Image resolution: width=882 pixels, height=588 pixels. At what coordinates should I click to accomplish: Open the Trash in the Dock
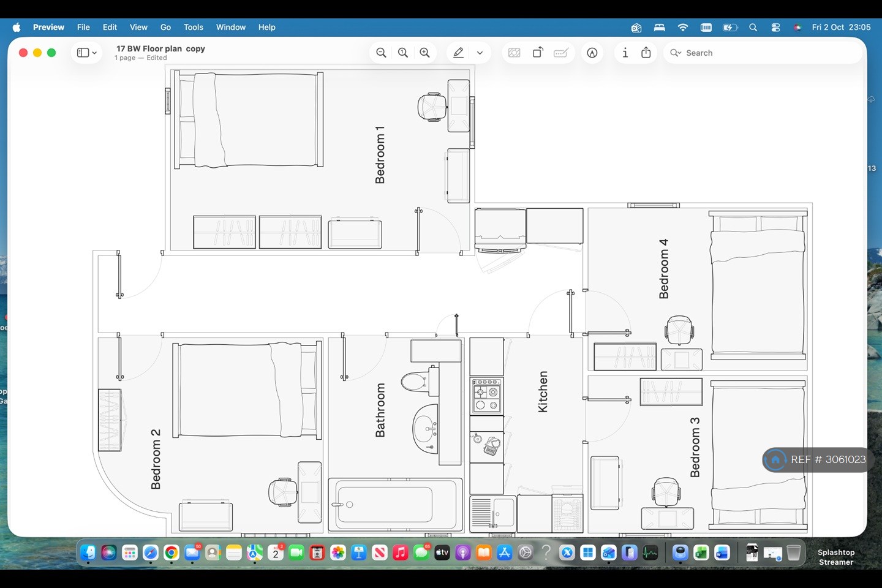(x=794, y=552)
